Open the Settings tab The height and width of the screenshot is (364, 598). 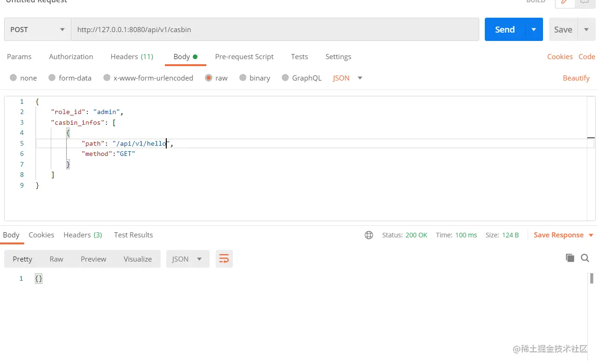click(338, 56)
